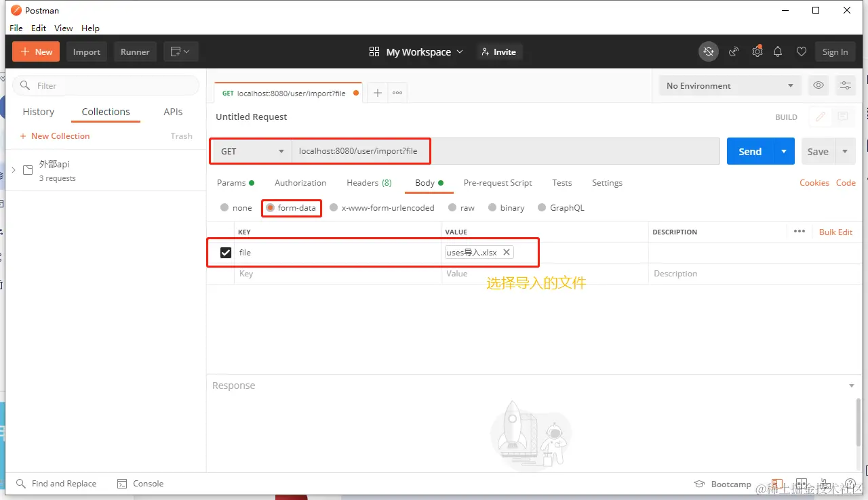Open the columns options ellipsis
The image size is (868, 500).
(x=800, y=232)
